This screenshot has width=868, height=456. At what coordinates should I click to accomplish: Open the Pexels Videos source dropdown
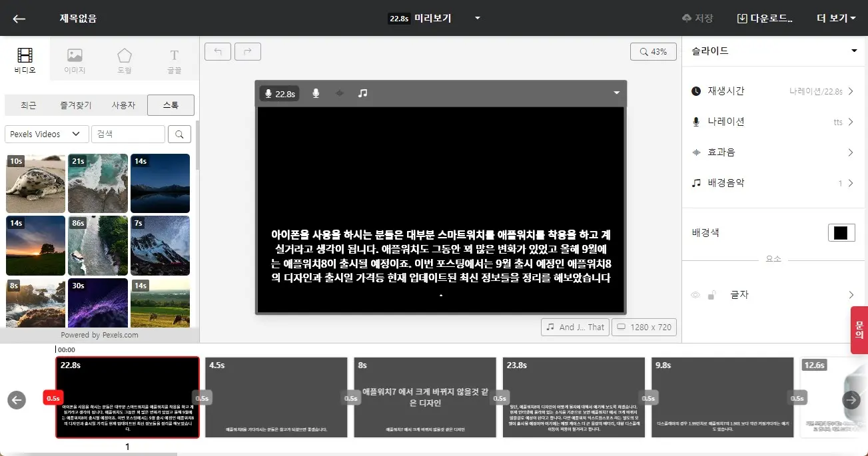click(x=47, y=134)
